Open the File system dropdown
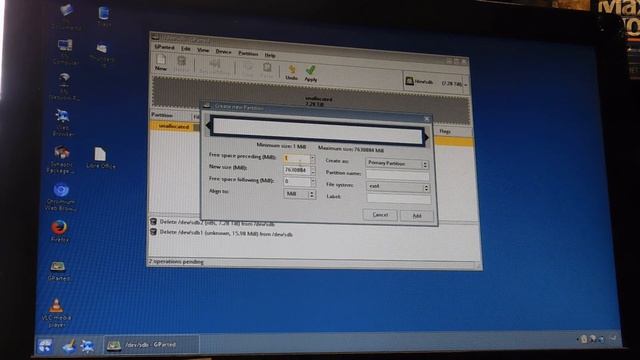640x360 pixels. pyautogui.click(x=398, y=187)
